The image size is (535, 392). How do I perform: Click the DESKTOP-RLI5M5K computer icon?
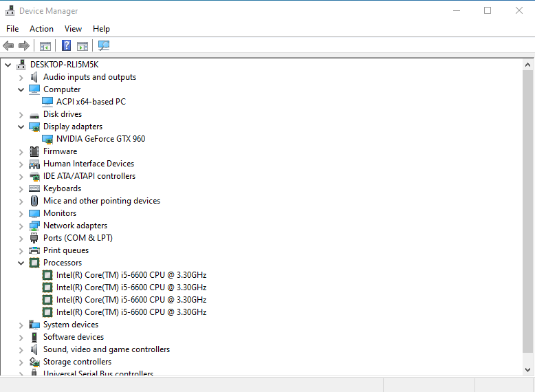[x=21, y=65]
